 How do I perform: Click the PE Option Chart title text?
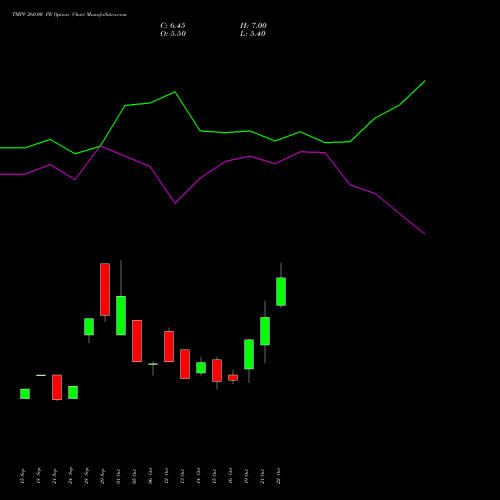[69, 15]
